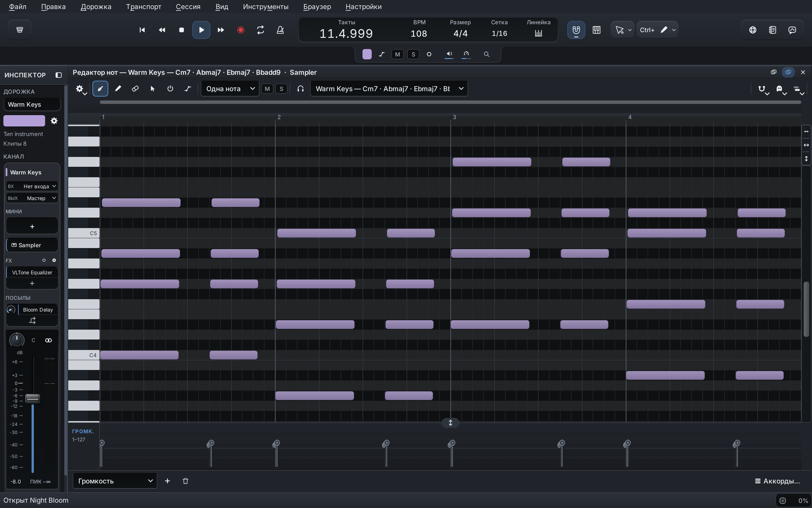Open the Дорожка menu
Viewport: 812px width, 508px height.
pyautogui.click(x=96, y=7)
